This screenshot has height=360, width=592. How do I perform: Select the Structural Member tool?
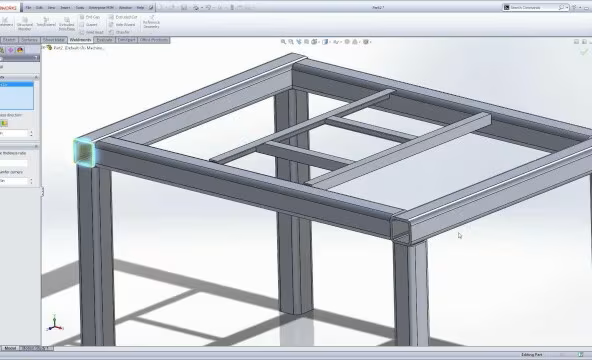[25, 24]
